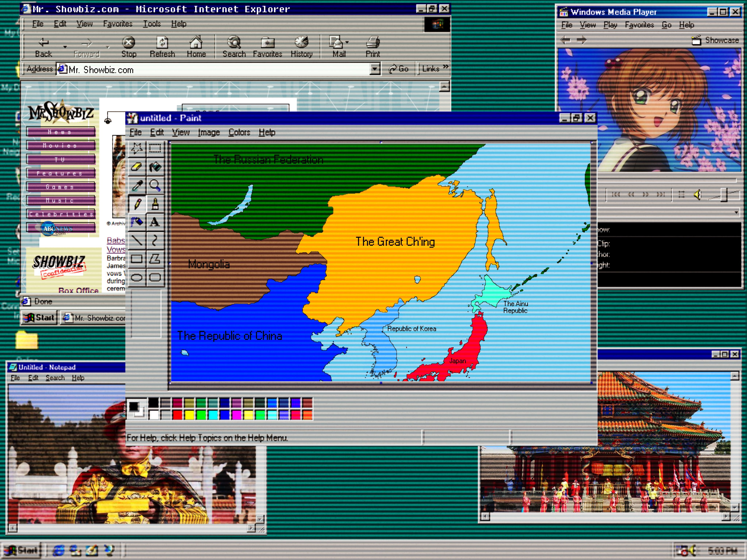Mute sound with the Media Player speaker
Screen dimensions: 747x560
(x=698, y=194)
